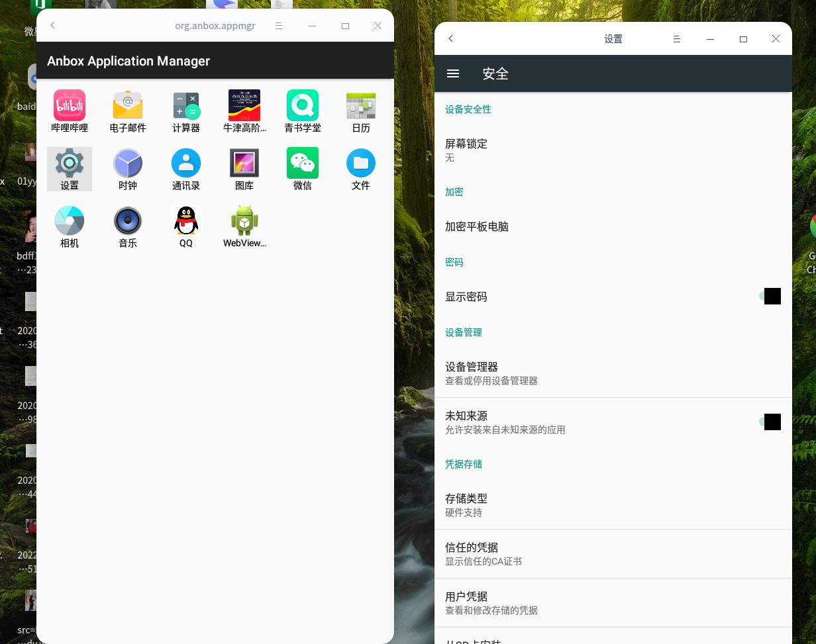Open the 相机 camera app
Viewport: 816px width, 644px height.
pyautogui.click(x=70, y=226)
